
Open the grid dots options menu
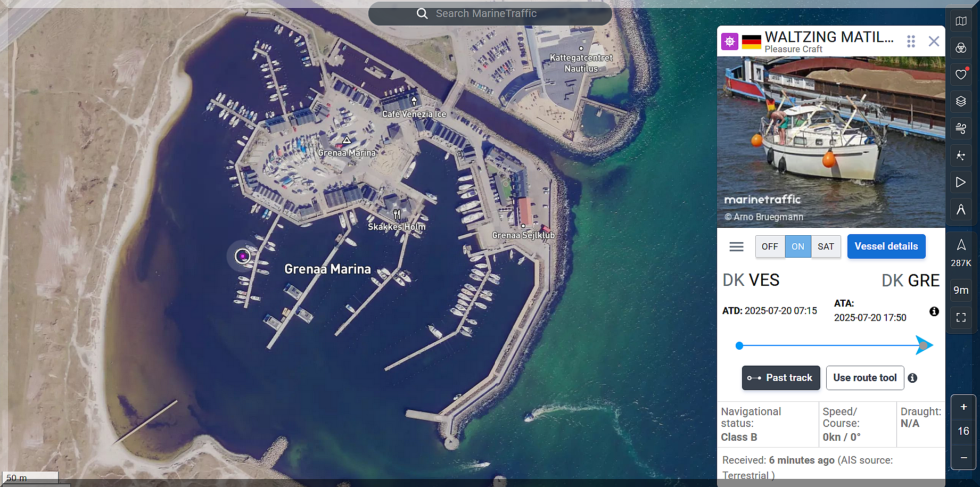pos(911,42)
